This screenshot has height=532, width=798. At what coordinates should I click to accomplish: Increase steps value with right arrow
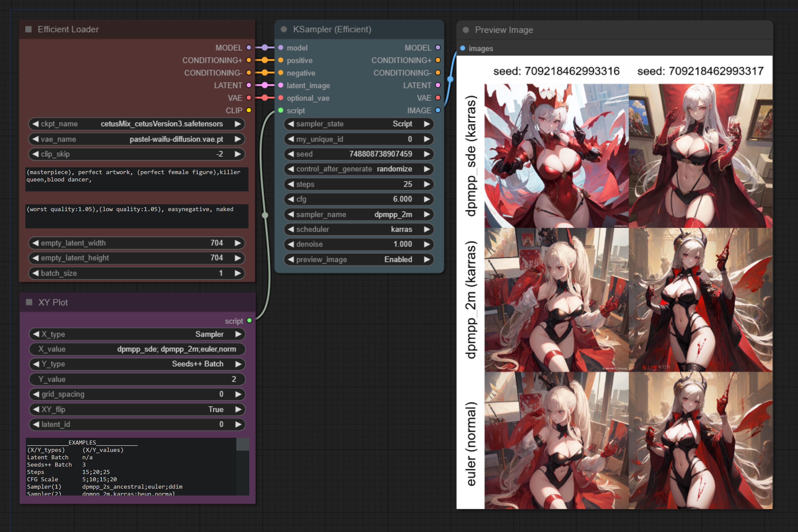[427, 184]
